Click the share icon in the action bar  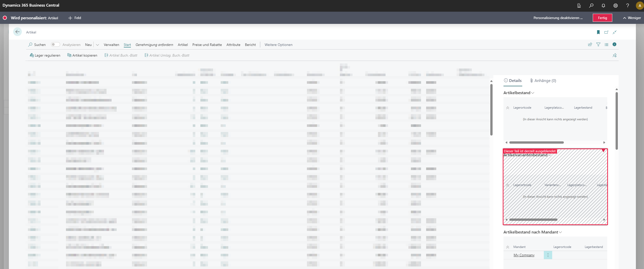click(590, 45)
